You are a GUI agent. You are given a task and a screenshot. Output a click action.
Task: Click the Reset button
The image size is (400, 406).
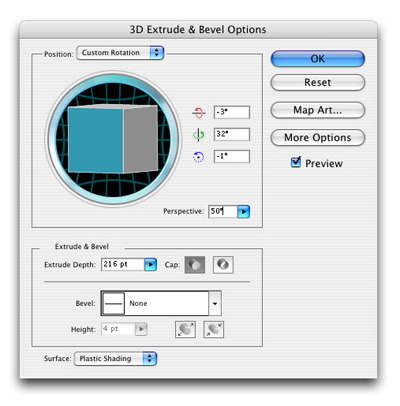(x=318, y=82)
